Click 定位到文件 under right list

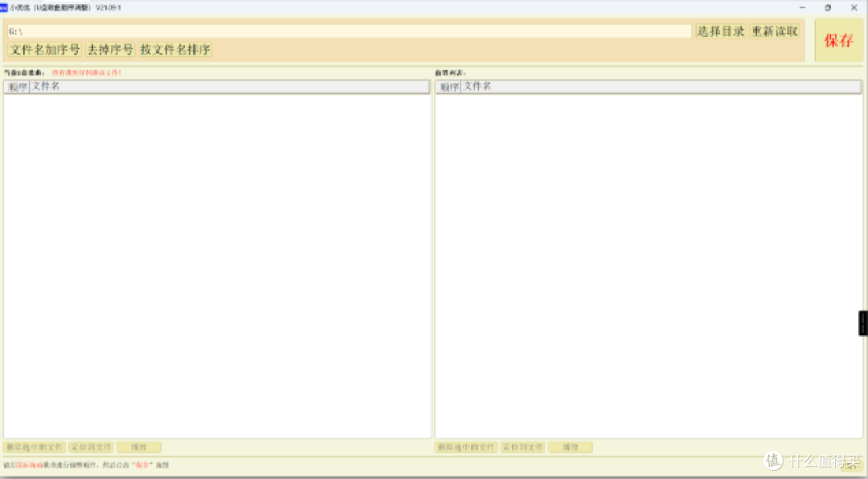coord(522,447)
